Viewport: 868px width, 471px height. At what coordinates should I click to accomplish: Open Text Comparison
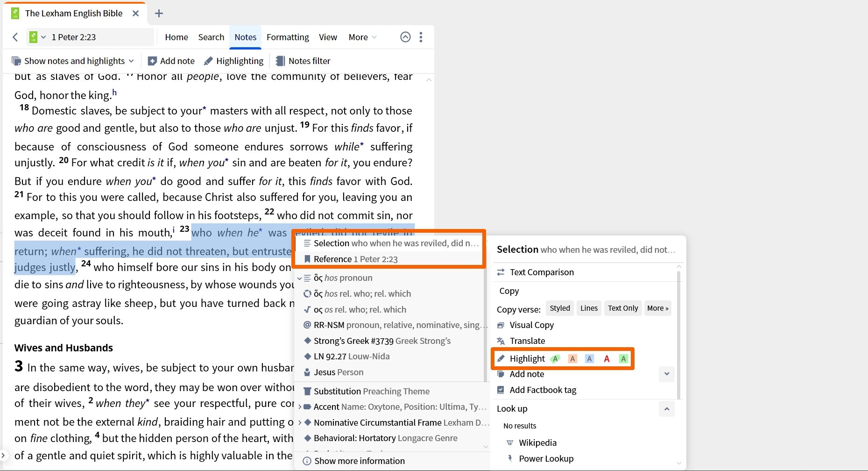point(535,272)
